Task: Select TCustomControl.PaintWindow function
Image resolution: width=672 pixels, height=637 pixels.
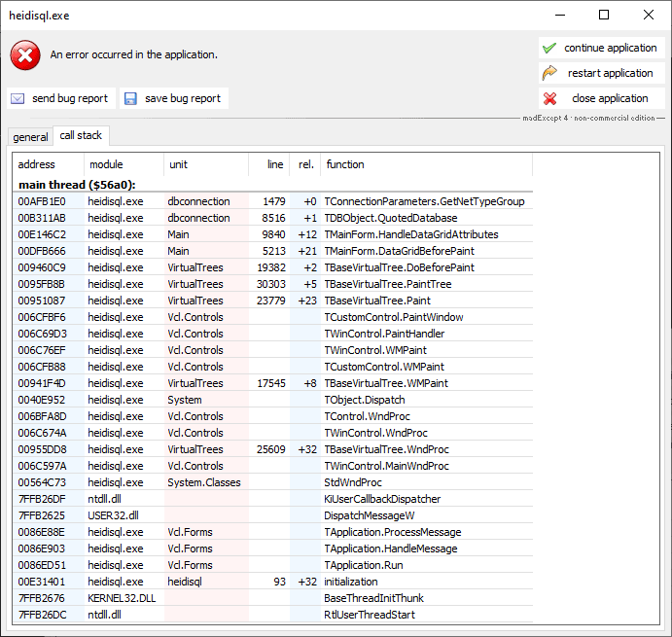Action: (x=394, y=317)
